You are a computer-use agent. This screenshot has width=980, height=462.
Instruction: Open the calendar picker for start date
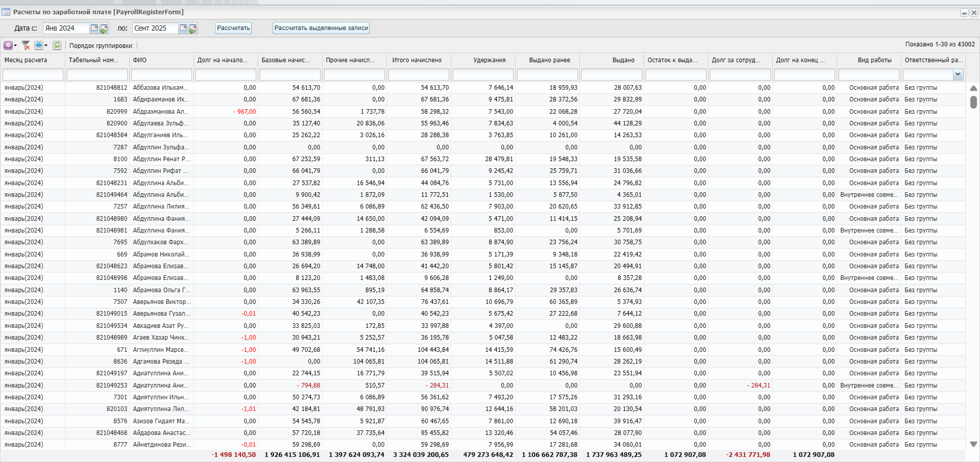click(94, 28)
